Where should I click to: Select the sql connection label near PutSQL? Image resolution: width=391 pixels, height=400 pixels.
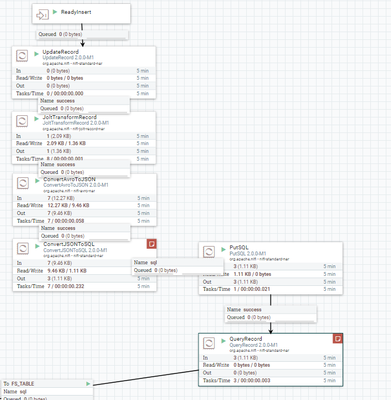click(178, 266)
